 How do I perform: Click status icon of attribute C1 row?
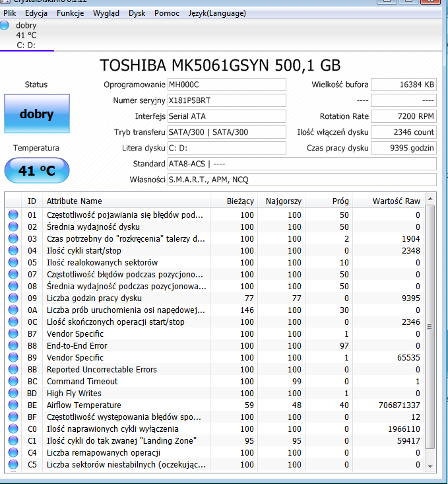13,440
